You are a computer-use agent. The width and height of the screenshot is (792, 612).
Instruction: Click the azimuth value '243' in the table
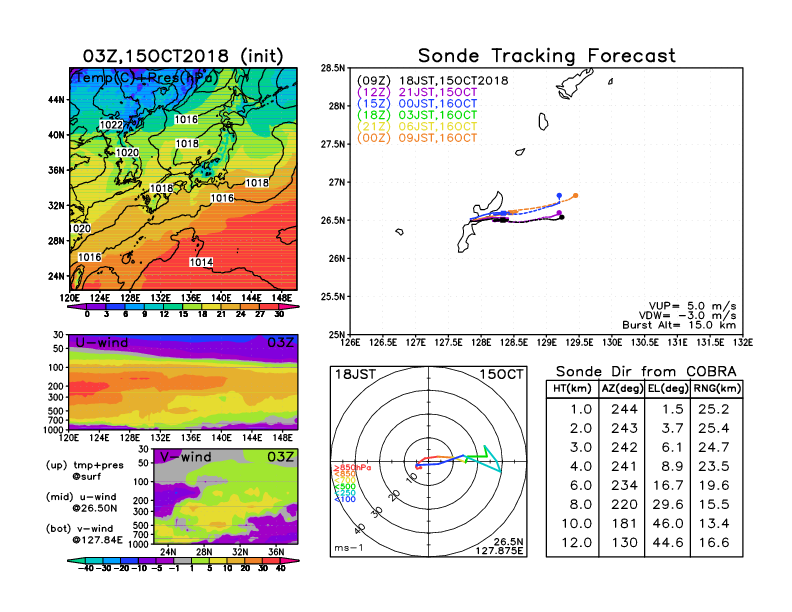(624, 428)
